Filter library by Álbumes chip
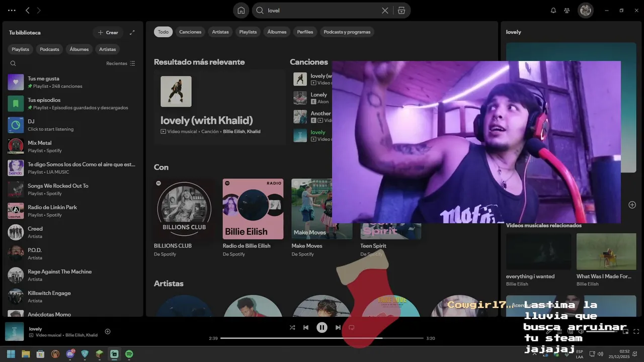The width and height of the screenshot is (644, 362). pos(79,49)
